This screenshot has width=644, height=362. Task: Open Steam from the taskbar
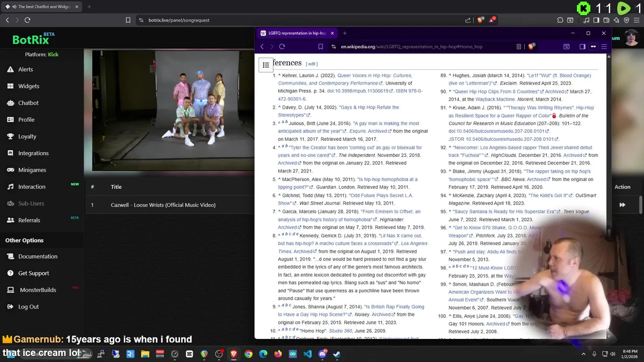click(337, 354)
